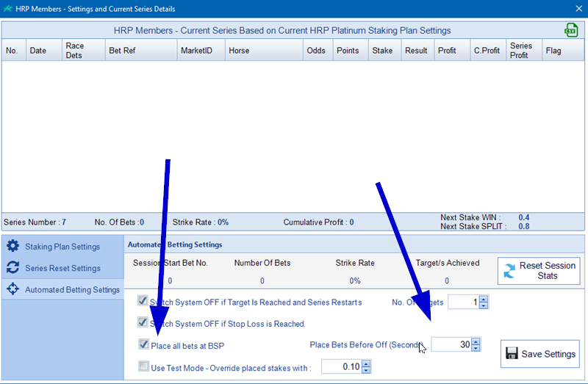Click the 'No. Of Bets :0' text
Viewport: 588px width, 384px height.
119,222
